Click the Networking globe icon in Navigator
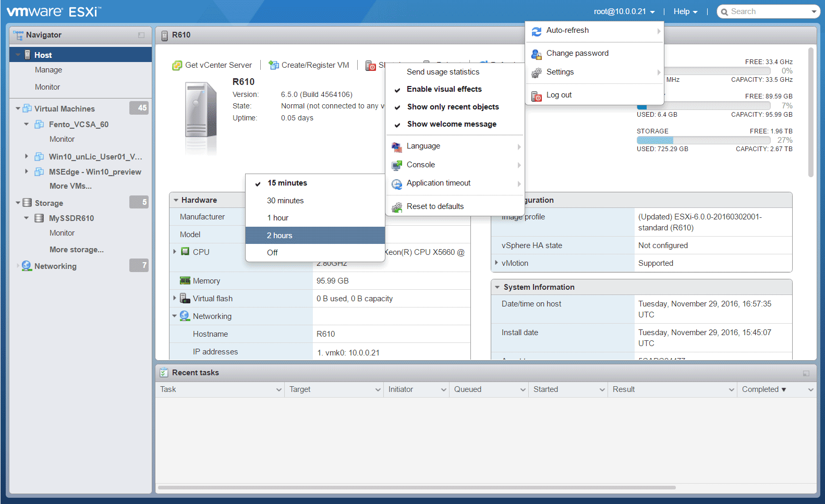The height and width of the screenshot is (504, 825). point(27,266)
